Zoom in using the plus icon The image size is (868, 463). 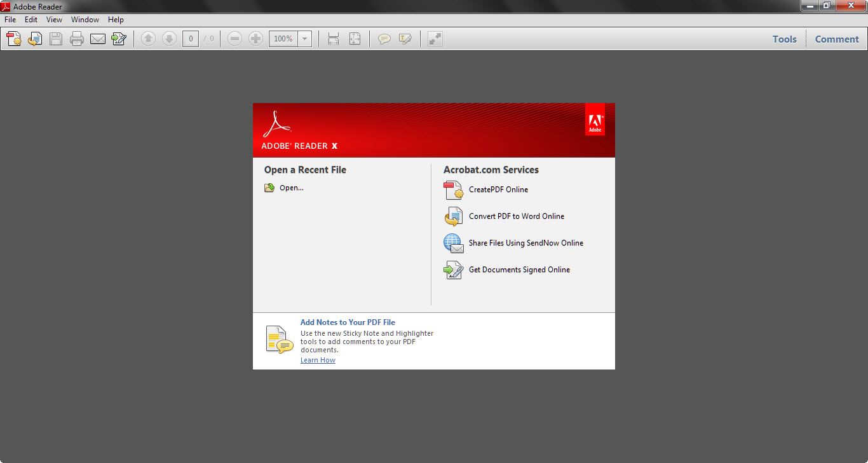click(x=255, y=39)
